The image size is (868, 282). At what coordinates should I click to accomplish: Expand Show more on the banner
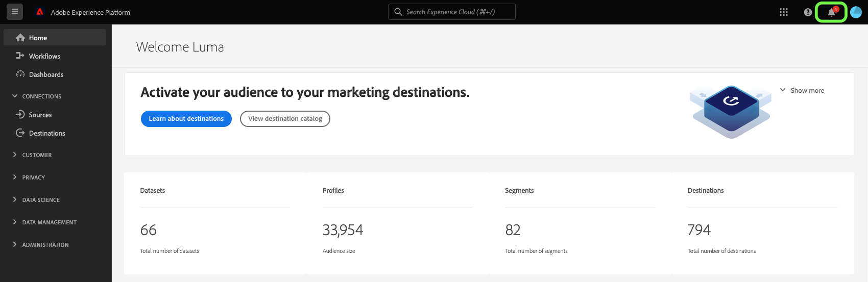pyautogui.click(x=802, y=90)
